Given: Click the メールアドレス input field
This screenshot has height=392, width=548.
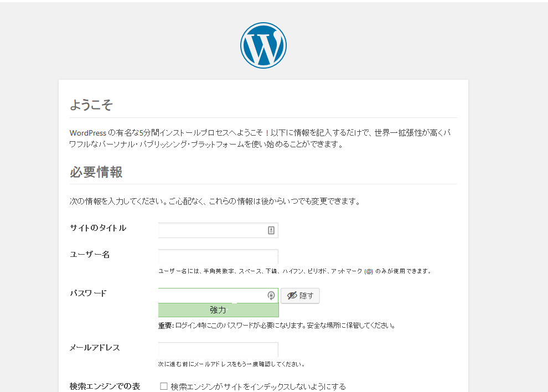Looking at the screenshot, I should click(218, 350).
